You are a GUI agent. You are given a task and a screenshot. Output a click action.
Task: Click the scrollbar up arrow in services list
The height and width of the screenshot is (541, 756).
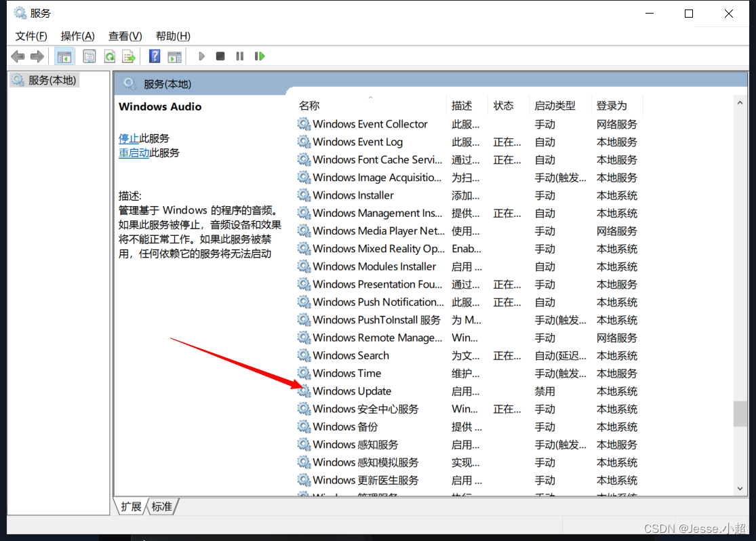(740, 102)
